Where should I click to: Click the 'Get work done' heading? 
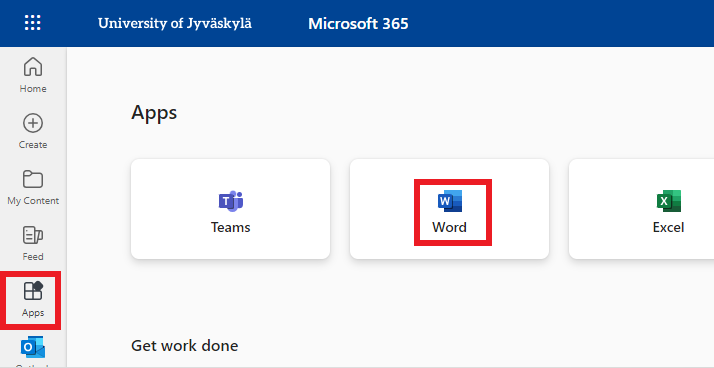(184, 346)
